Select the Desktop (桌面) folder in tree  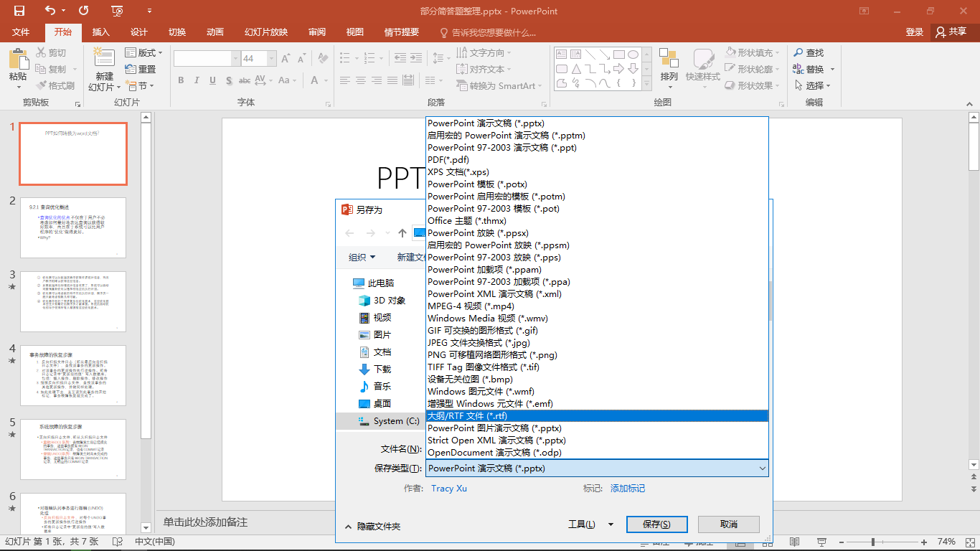[x=382, y=403]
